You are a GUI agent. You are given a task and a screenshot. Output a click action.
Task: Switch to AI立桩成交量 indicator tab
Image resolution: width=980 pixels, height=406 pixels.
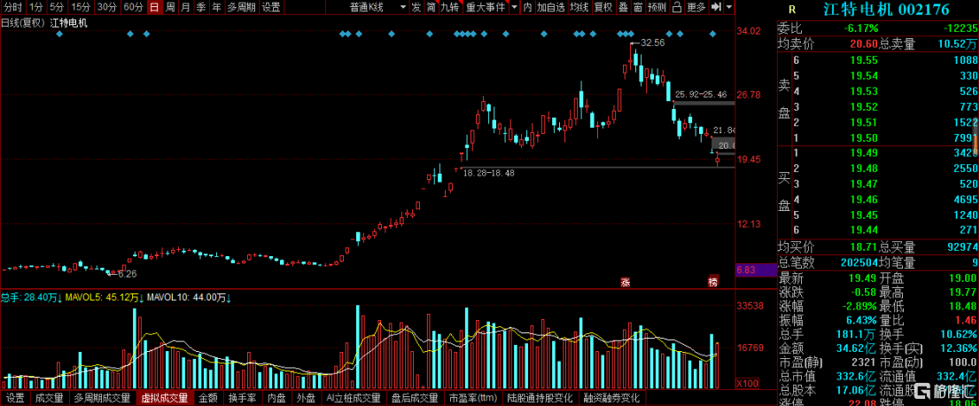(354, 397)
